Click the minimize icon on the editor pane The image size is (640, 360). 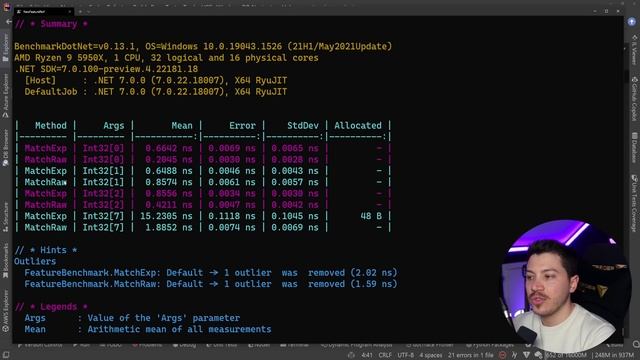click(595, 11)
